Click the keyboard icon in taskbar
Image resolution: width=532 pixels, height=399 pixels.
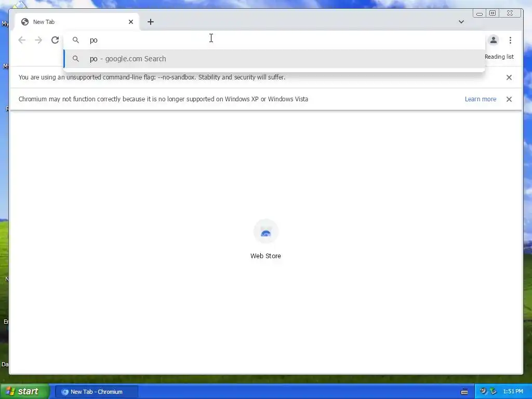point(464,392)
